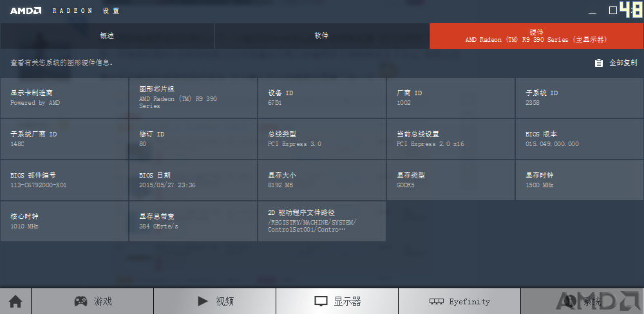644x314 pixels.
Task: Click the 查看有关您系统的图形硬件信息 description text
Action: [x=62, y=63]
